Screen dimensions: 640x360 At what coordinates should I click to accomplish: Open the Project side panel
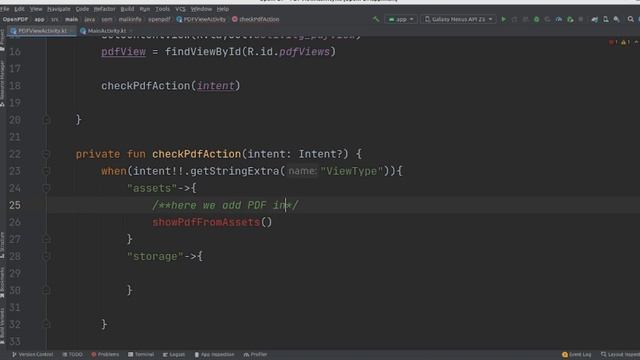2,40
